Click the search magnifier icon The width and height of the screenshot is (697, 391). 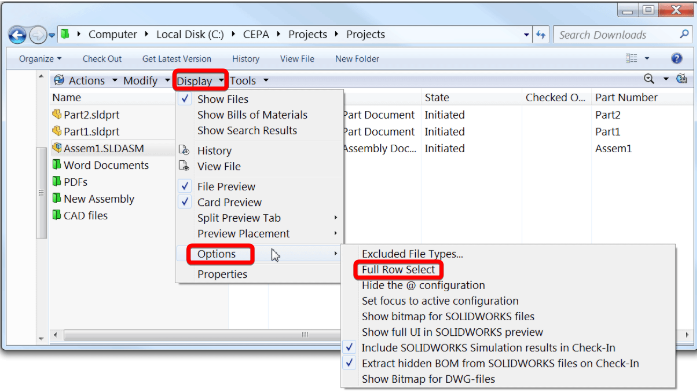click(685, 34)
